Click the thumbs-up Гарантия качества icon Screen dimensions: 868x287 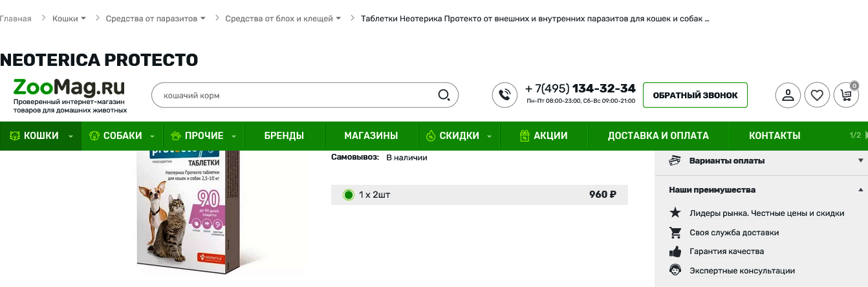coord(675,251)
